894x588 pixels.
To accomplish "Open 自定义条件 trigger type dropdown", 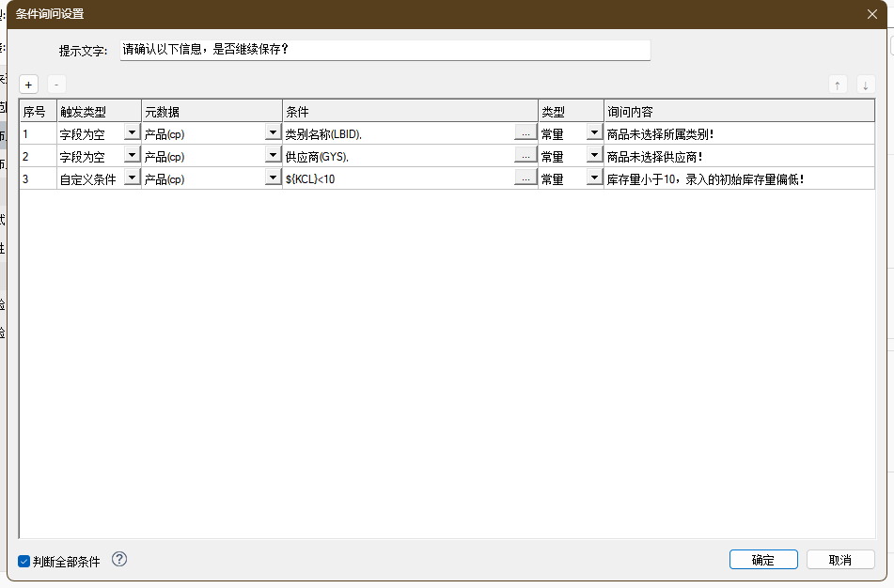I will 132,178.
